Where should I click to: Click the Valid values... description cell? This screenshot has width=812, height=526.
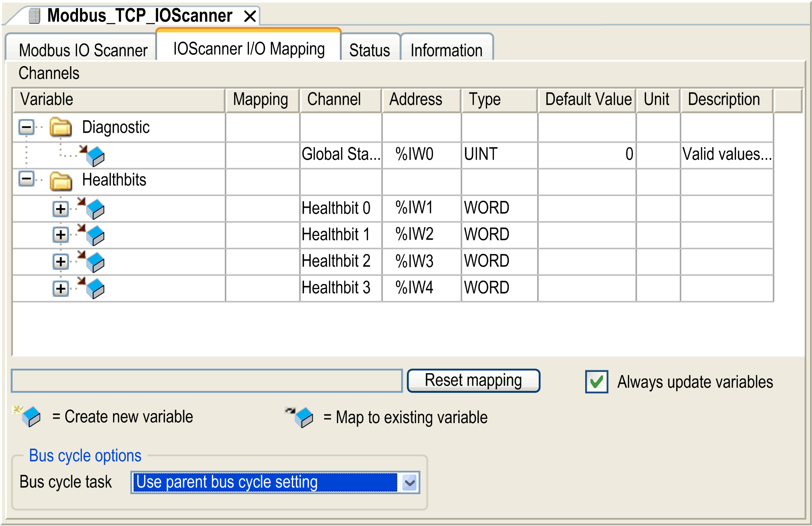point(727,154)
